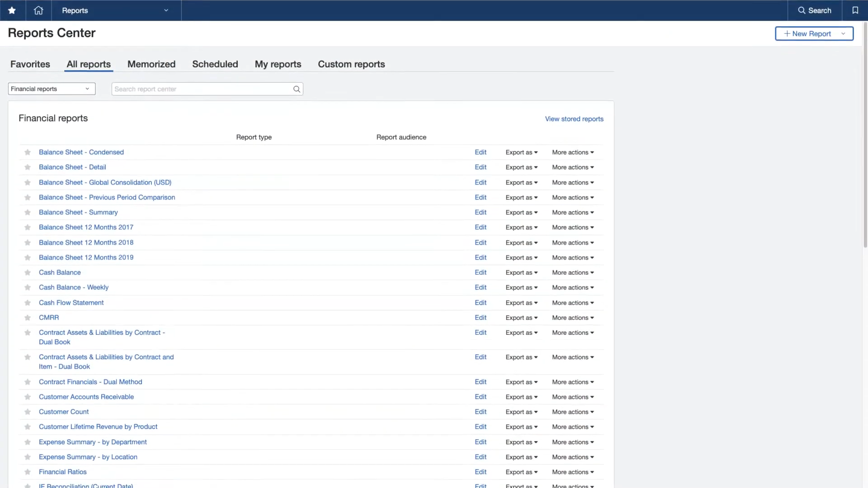
Task: Open the global Search button
Action: [x=815, y=10]
